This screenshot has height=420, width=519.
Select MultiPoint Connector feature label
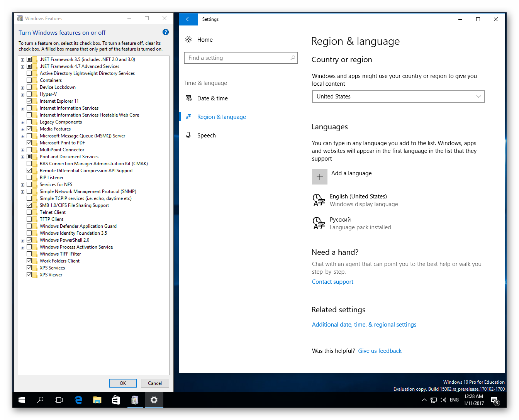pyautogui.click(x=62, y=150)
